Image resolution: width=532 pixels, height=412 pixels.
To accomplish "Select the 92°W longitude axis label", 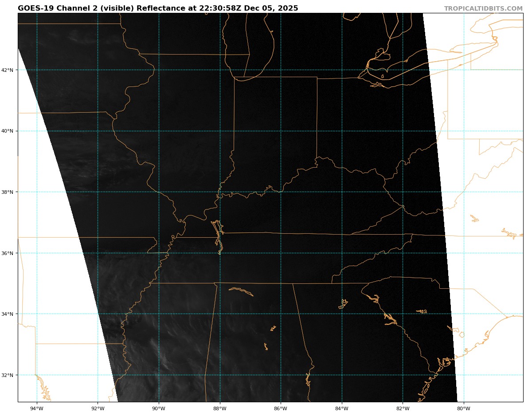I will pyautogui.click(x=98, y=408).
